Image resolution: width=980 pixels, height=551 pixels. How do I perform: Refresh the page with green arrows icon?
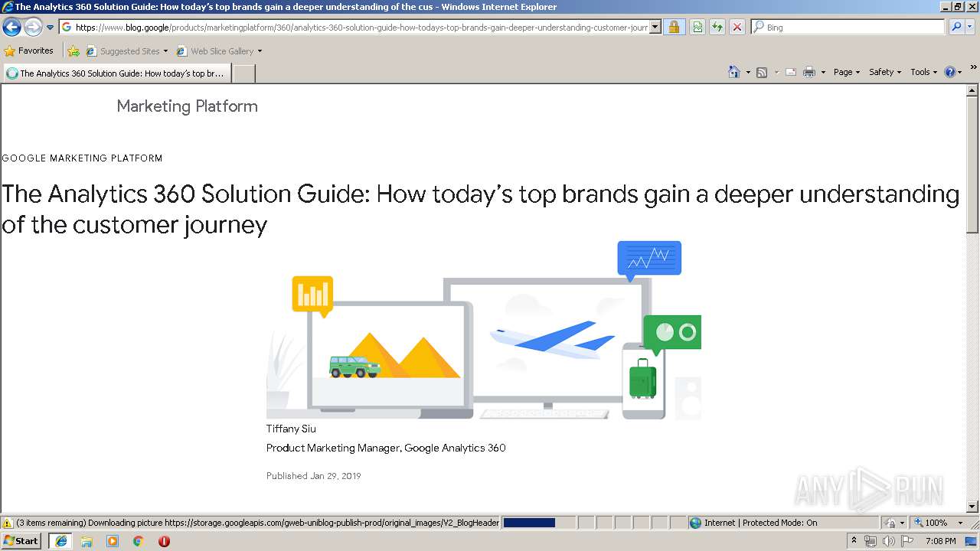717,28
